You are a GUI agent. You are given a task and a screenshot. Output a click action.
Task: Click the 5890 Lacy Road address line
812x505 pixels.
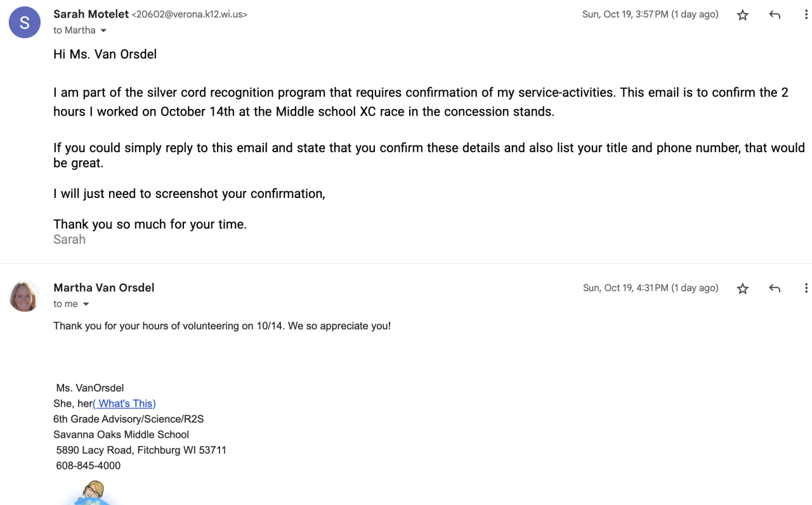click(x=141, y=450)
